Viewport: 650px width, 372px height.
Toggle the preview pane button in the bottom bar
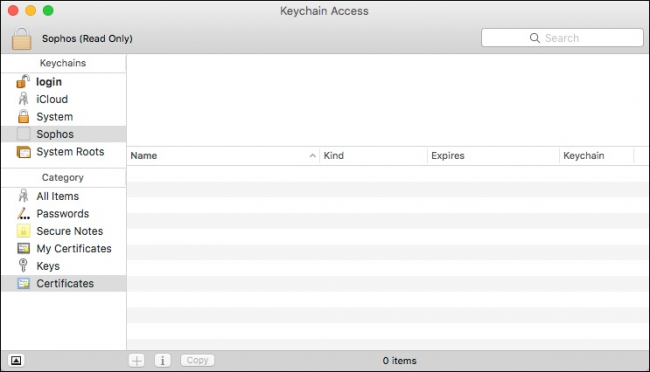pyautogui.click(x=16, y=360)
